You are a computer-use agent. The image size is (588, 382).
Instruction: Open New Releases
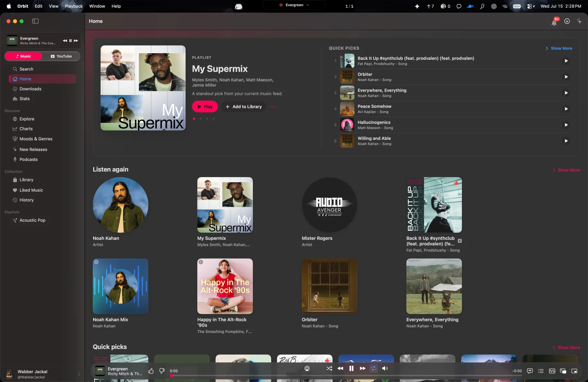point(43,149)
